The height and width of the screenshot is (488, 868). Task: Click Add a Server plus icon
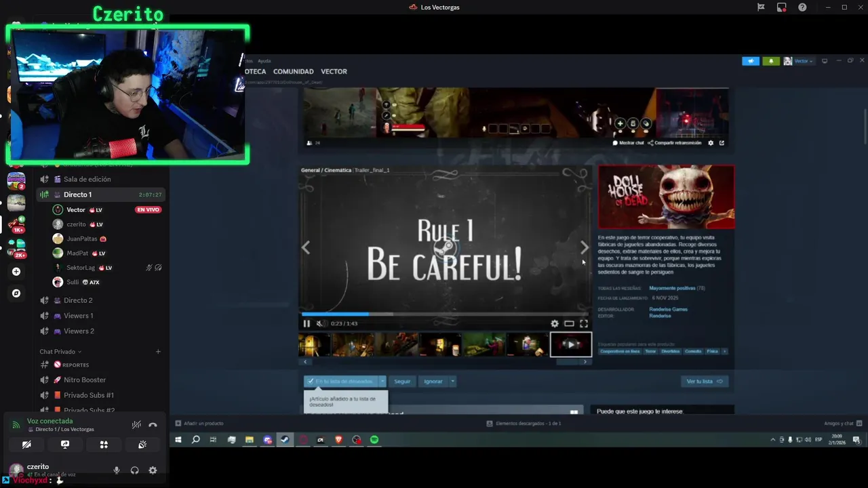click(x=16, y=272)
